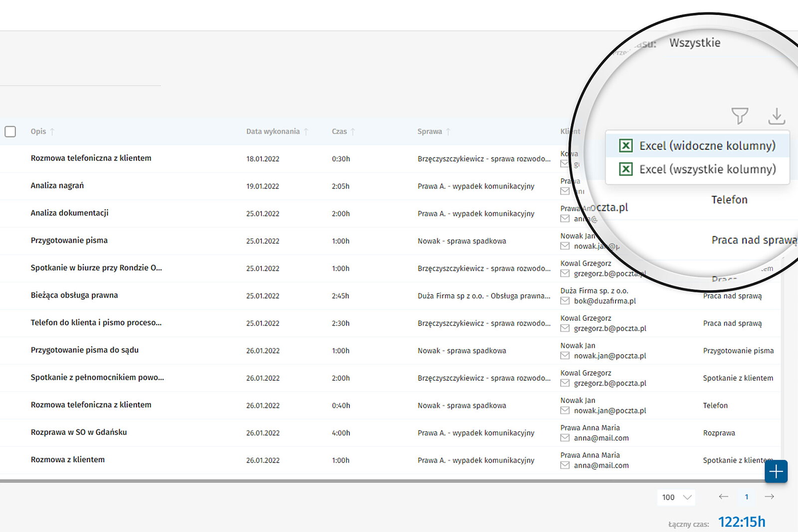Image resolution: width=798 pixels, height=532 pixels.
Task: Open the 100 rows-per-page dropdown
Action: [x=676, y=497]
